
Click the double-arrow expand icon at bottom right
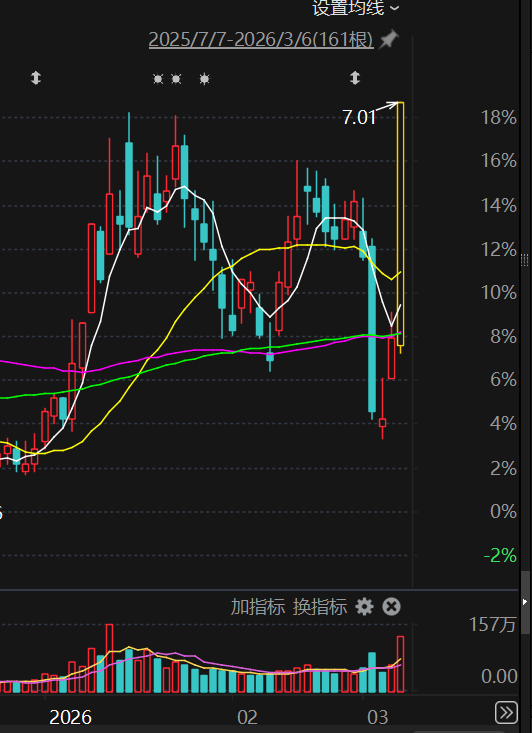tap(506, 712)
